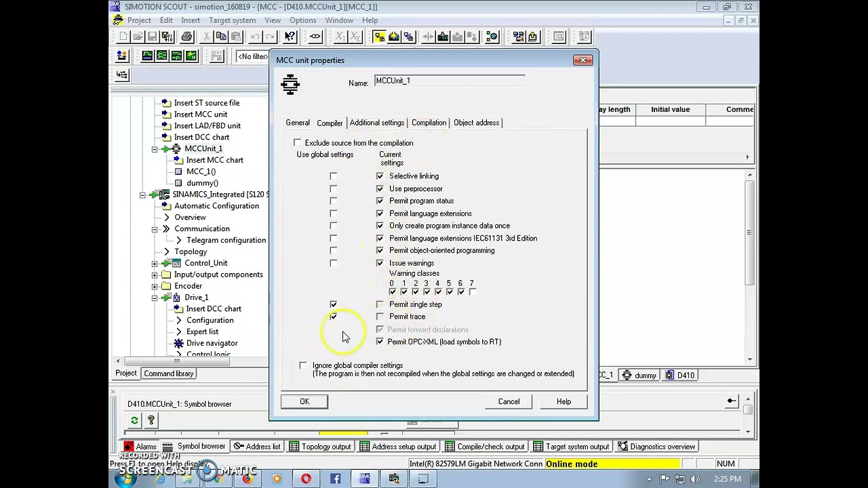
Task: Click the tree structure icon below toolbar
Action: (x=122, y=75)
